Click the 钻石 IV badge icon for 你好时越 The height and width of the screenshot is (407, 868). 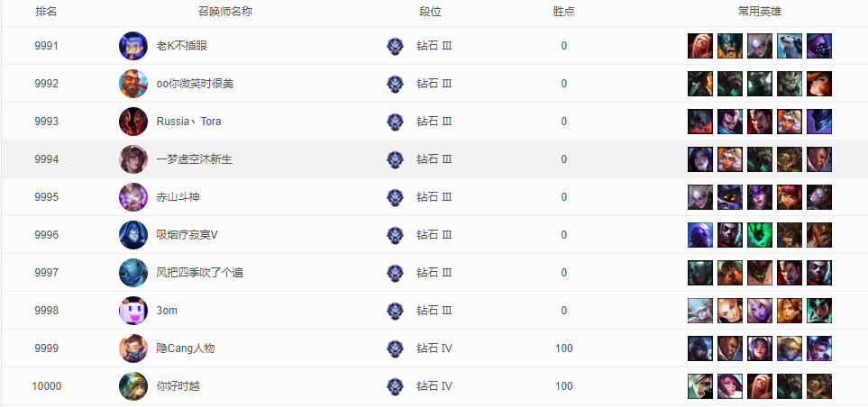click(395, 386)
